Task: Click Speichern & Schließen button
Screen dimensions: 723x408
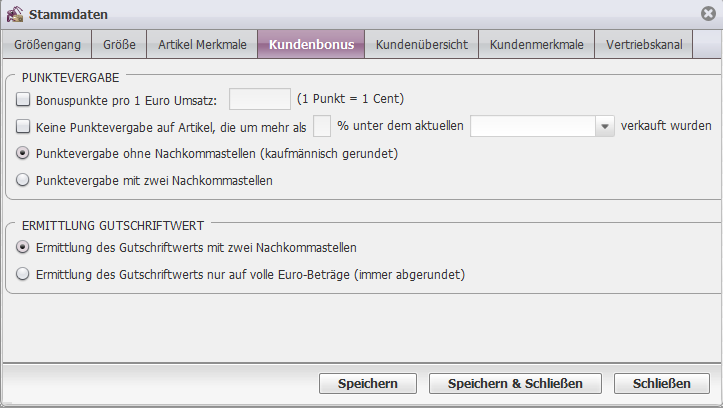Action: click(515, 384)
